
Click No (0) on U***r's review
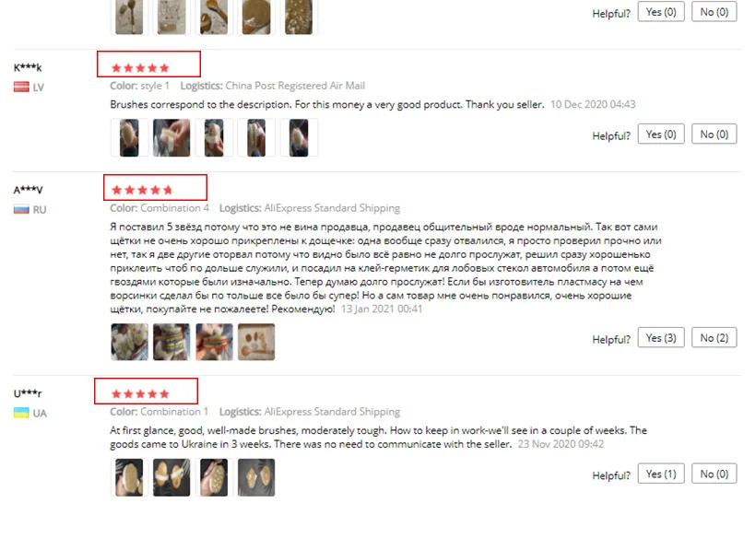pyautogui.click(x=715, y=474)
